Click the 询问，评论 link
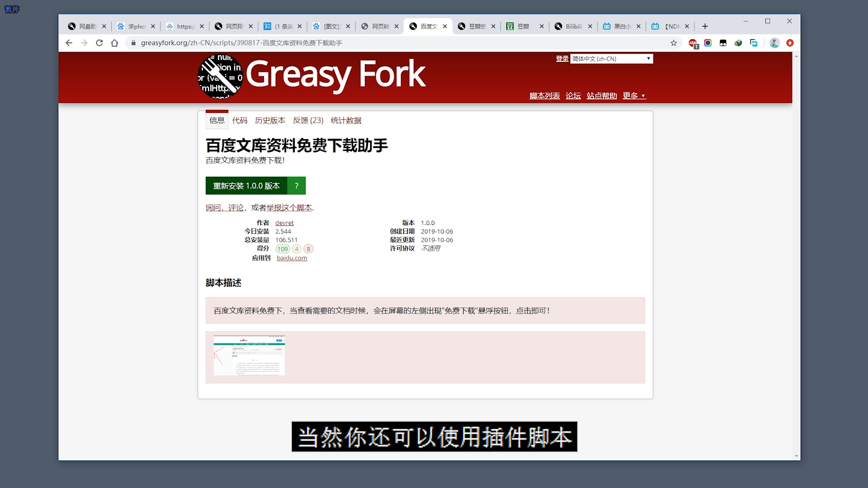 point(225,208)
